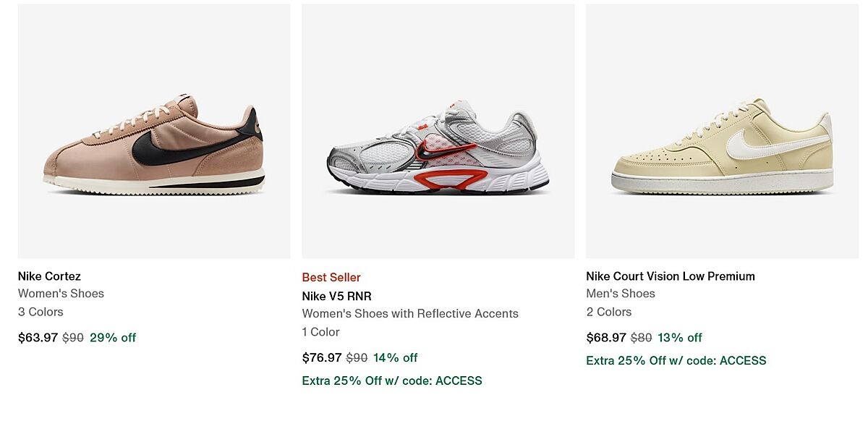868x421 pixels.
Task: Click the Cortez Women's Shoes subtitle
Action: [x=61, y=293]
